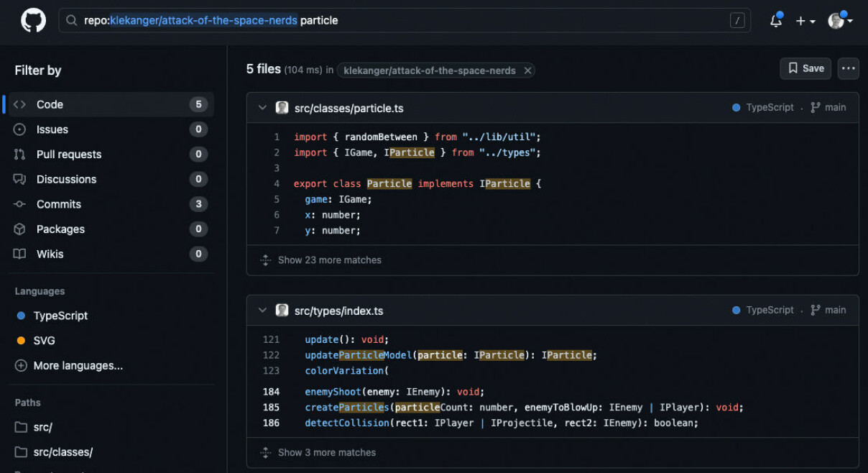
Task: Select the Commits filter
Action: [111, 204]
